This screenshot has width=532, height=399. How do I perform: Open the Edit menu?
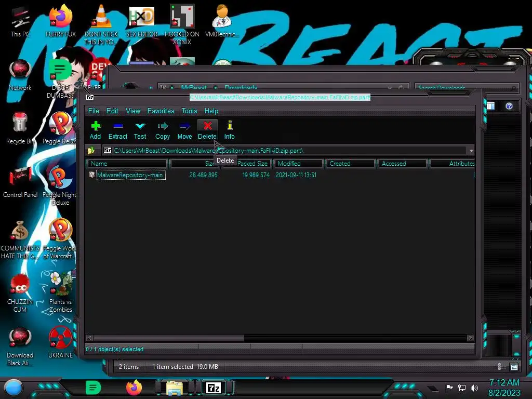112,111
